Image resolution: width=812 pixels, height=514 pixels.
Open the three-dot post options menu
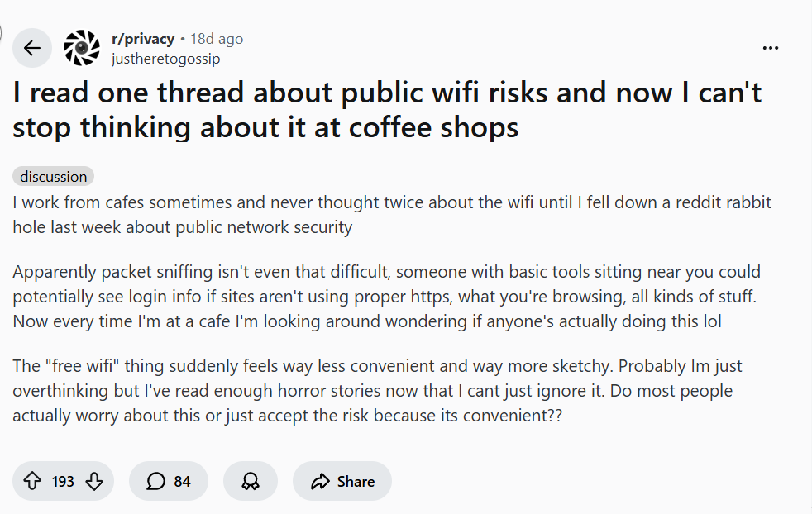pos(771,48)
